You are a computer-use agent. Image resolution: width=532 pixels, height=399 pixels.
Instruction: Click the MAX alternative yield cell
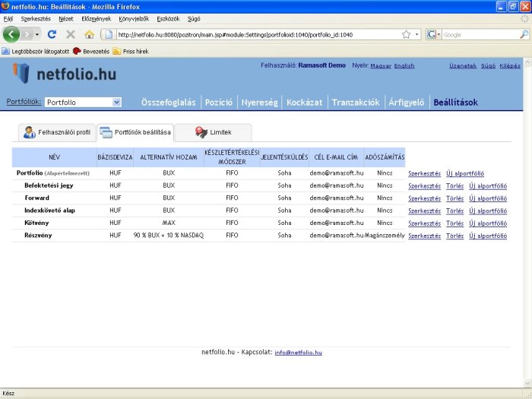coord(169,223)
